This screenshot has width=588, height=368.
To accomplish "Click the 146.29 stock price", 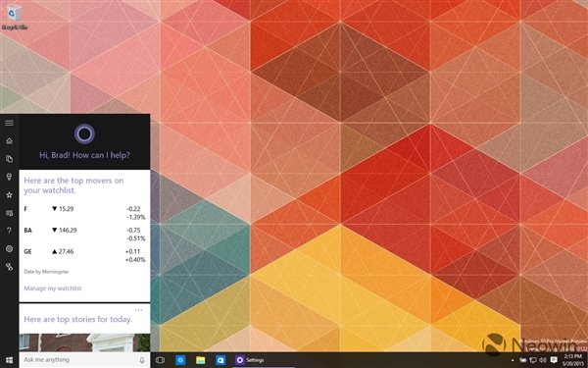I will [68, 231].
